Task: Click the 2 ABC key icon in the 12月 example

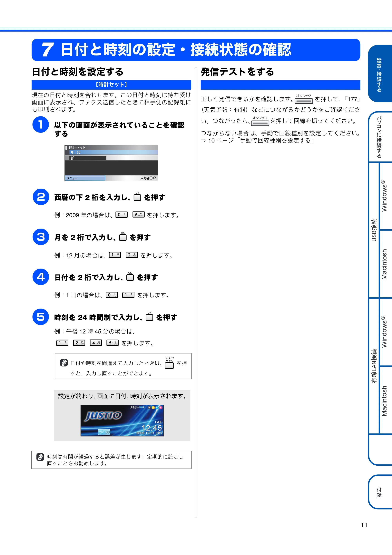Action: coord(132,255)
